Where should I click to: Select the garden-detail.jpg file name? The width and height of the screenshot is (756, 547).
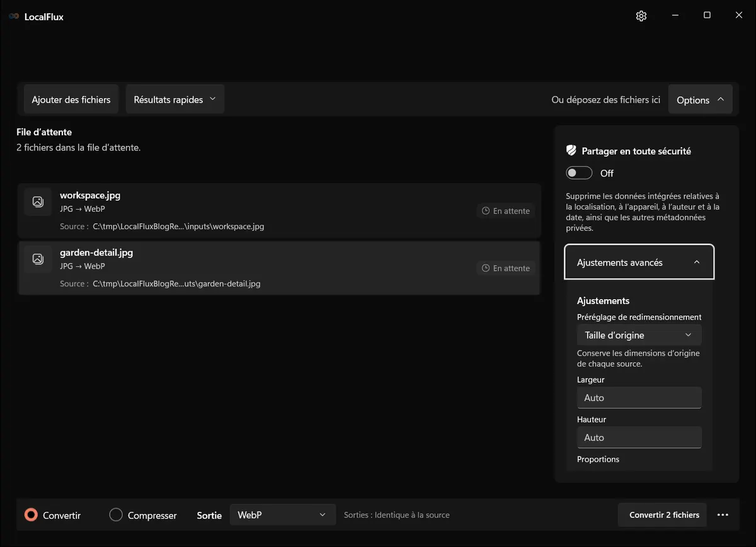tap(96, 252)
